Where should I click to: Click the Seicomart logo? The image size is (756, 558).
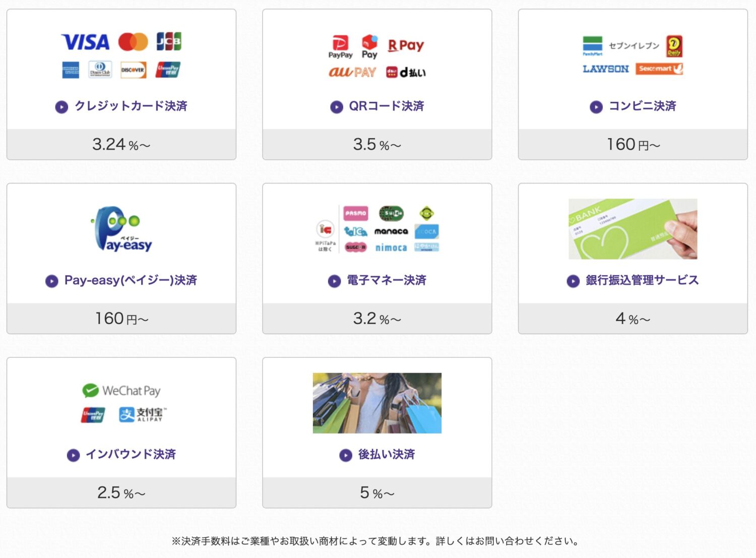click(659, 69)
